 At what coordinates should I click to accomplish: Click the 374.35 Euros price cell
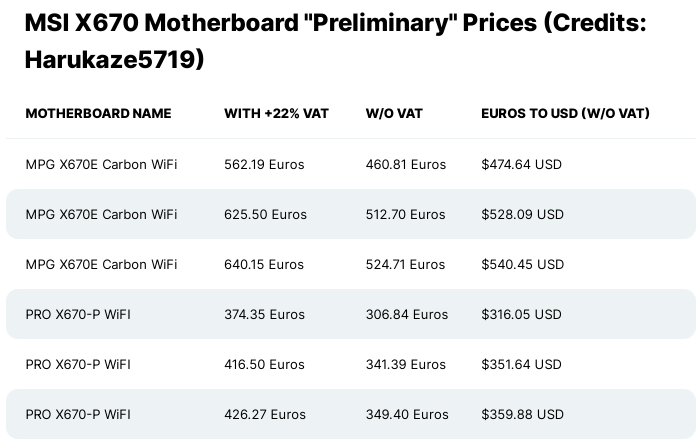point(265,314)
